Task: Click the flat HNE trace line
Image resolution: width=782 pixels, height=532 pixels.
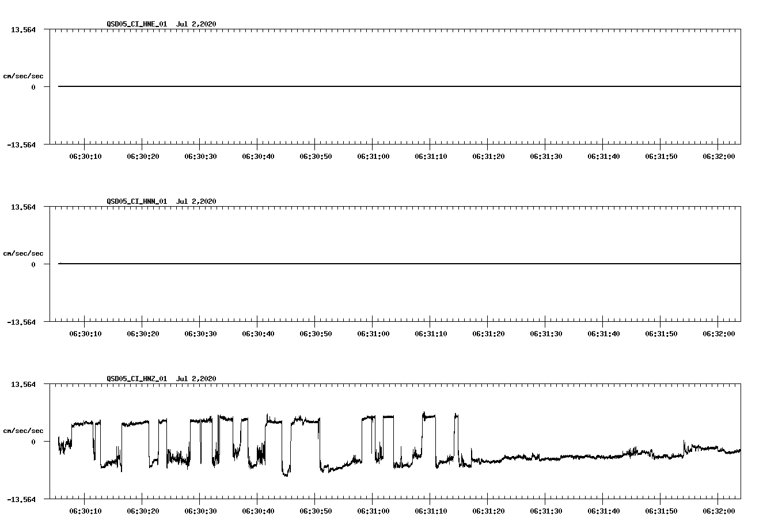Action: 399,86
